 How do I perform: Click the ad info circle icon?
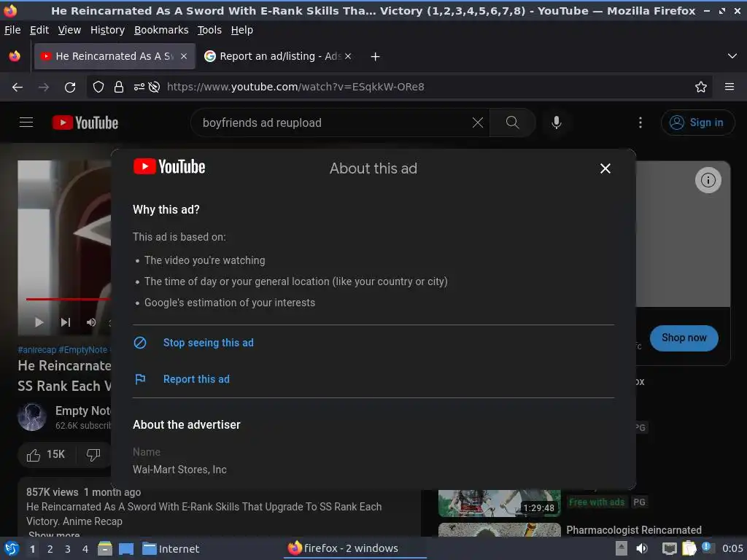[708, 180]
